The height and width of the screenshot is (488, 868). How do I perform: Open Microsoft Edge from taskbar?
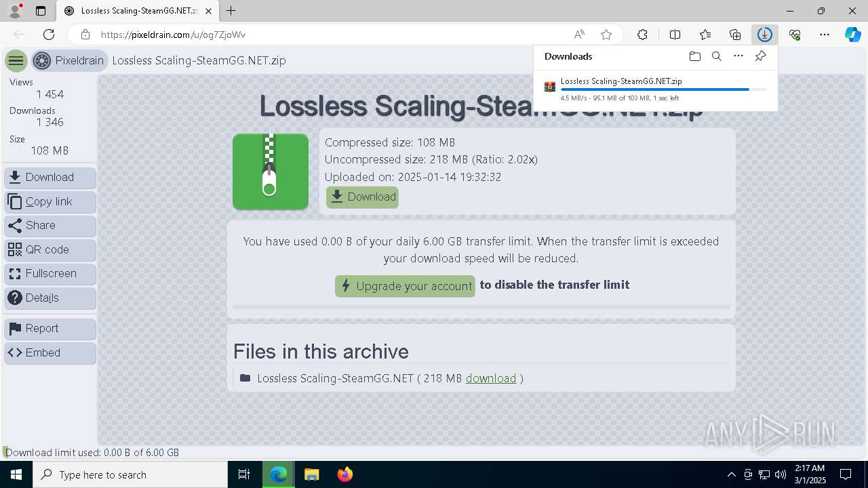(x=279, y=474)
